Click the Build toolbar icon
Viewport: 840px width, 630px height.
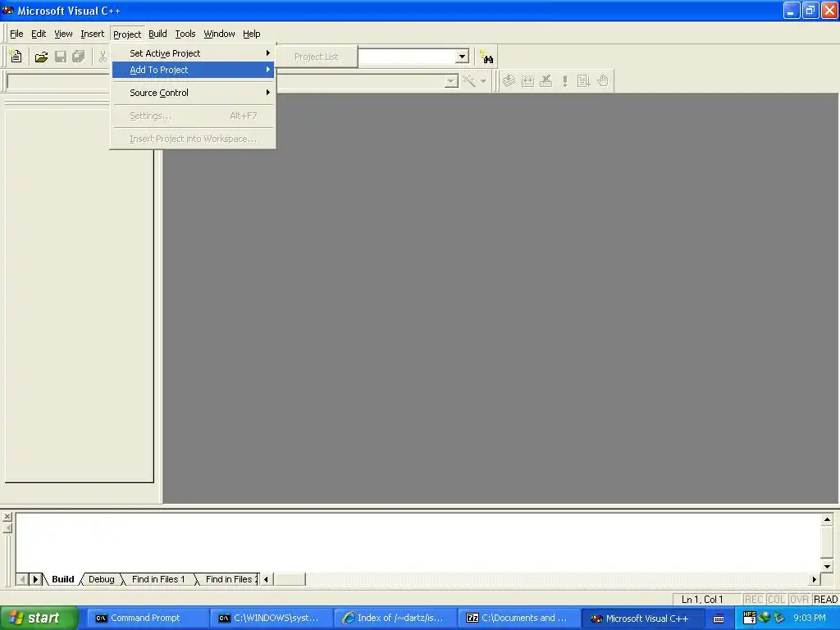pos(527,81)
